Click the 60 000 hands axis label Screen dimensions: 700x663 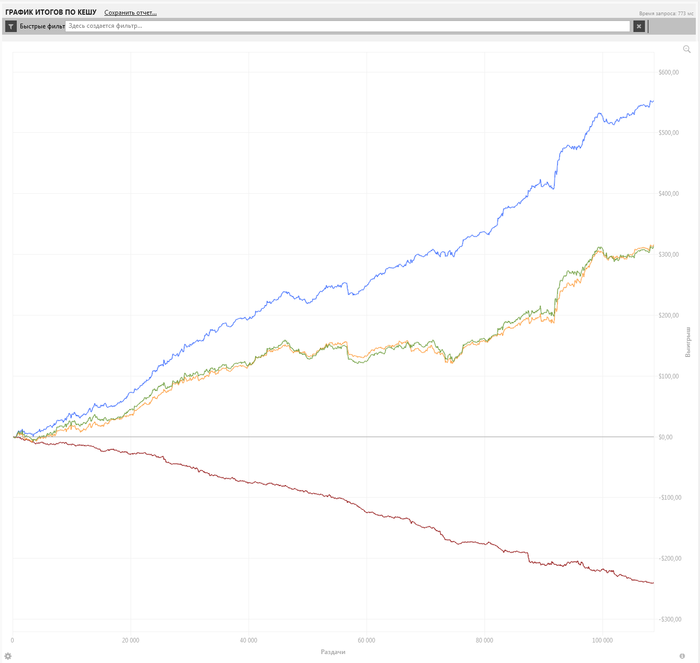[366, 640]
